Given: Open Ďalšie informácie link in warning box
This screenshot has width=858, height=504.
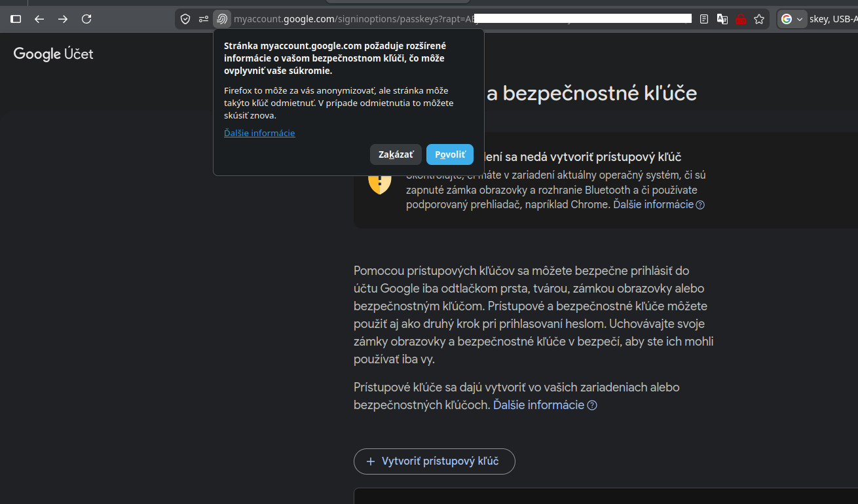Looking at the screenshot, I should [x=653, y=204].
